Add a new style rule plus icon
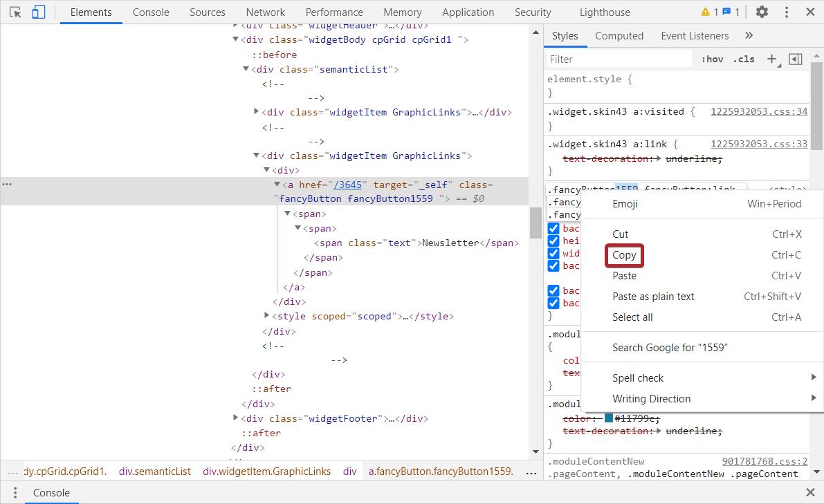 [x=772, y=59]
